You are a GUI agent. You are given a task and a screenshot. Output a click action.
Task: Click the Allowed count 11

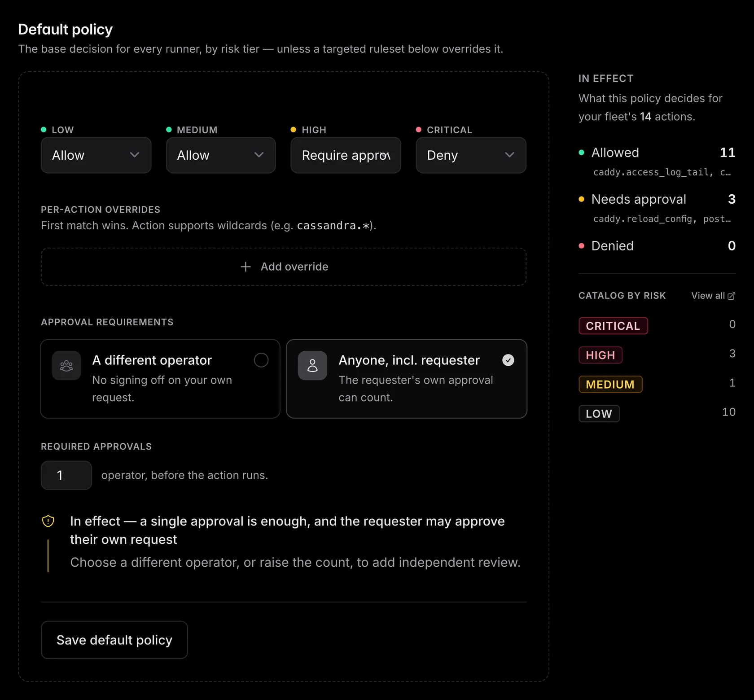(x=728, y=153)
